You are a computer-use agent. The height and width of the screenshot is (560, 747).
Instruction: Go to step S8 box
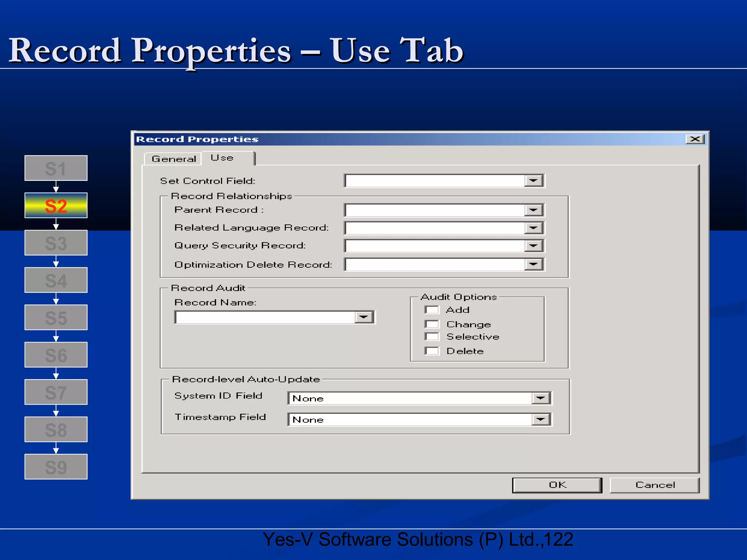coord(56,429)
